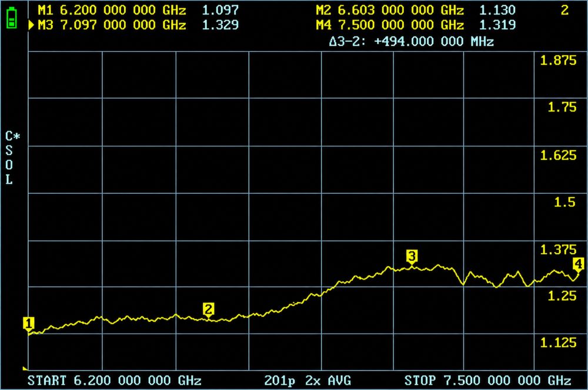Click the active marker arrow beside M3
The image size is (588, 390).
pyautogui.click(x=32, y=25)
